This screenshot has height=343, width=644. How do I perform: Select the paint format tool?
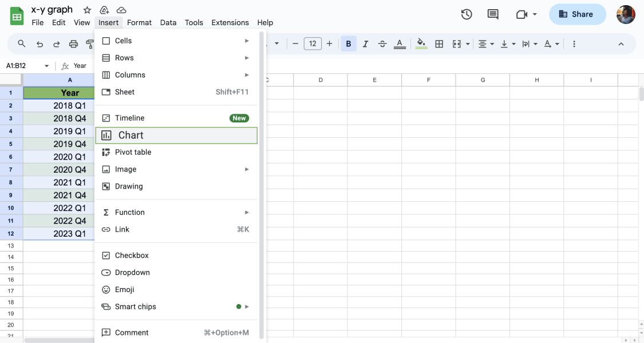[89, 43]
